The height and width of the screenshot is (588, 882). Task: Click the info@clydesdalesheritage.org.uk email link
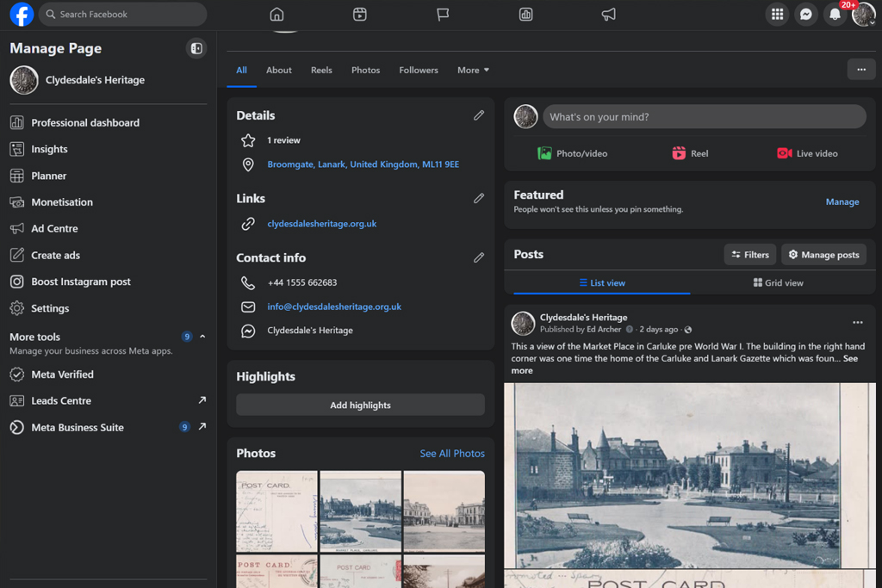point(334,307)
